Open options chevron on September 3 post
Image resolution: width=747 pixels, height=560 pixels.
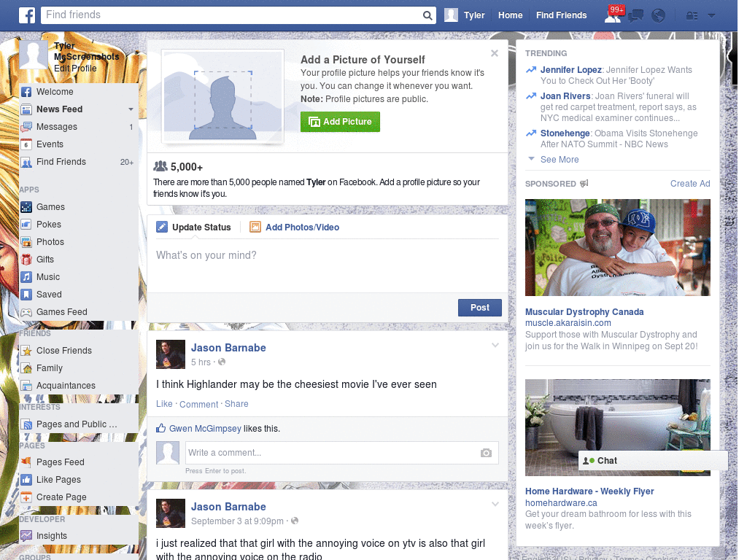click(495, 504)
